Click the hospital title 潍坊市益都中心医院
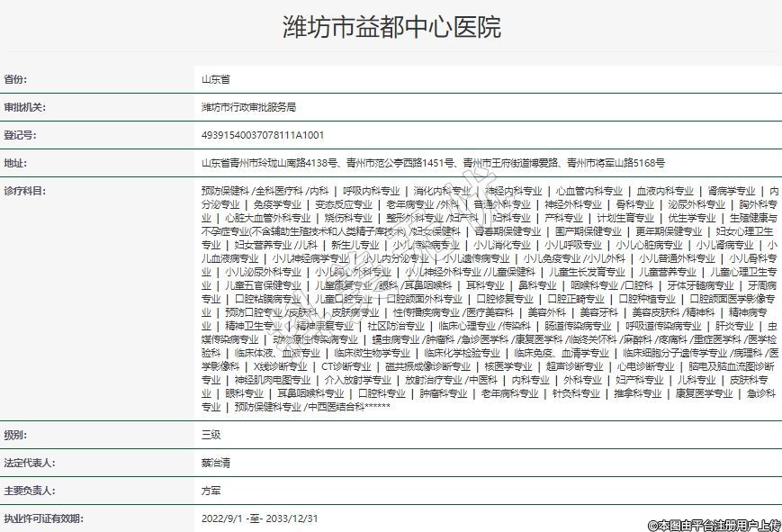The width and height of the screenshot is (782, 532). pos(391,27)
